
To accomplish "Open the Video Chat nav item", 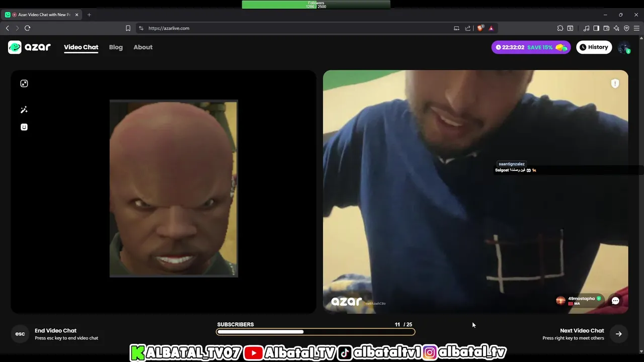I will (x=81, y=47).
